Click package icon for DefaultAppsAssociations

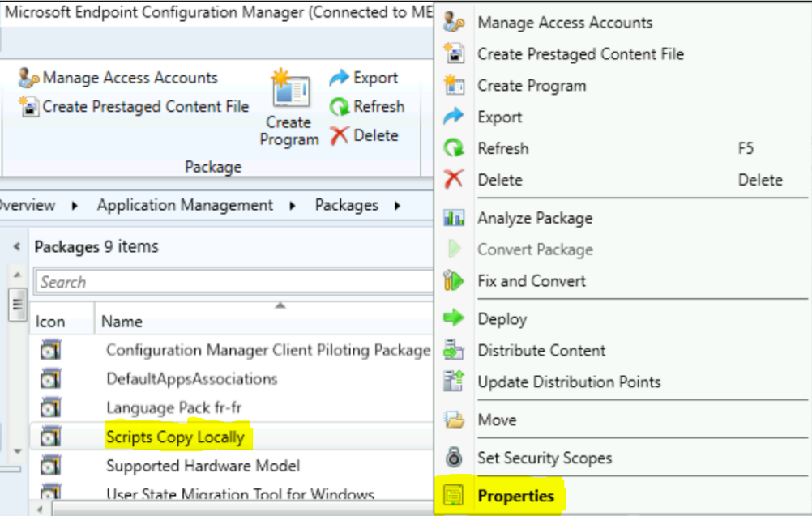(51, 379)
